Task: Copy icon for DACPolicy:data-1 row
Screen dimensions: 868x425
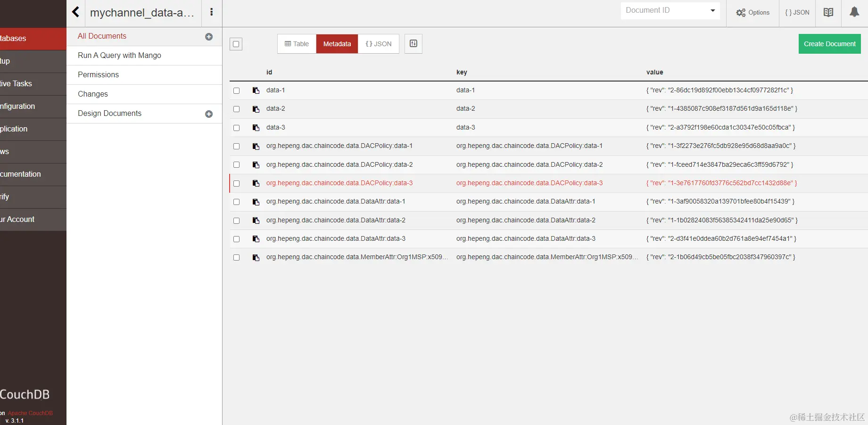Action: pos(256,147)
